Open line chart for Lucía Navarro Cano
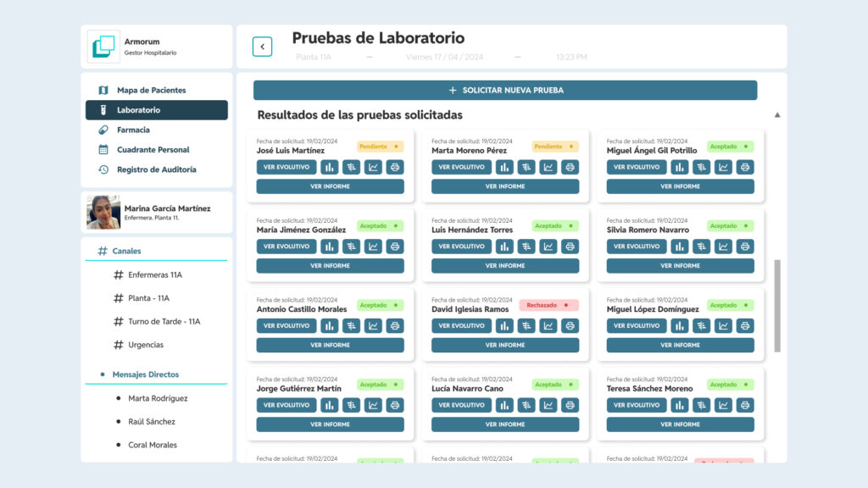This screenshot has width=868, height=488. (548, 405)
